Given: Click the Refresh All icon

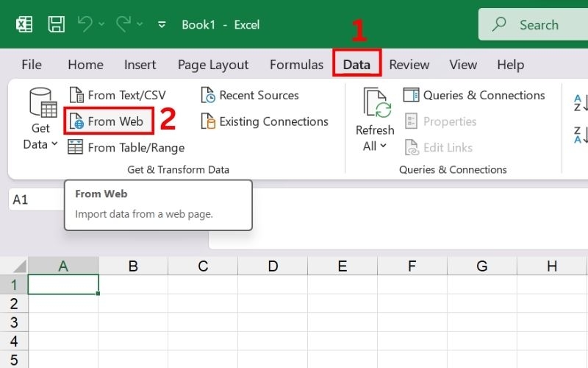Looking at the screenshot, I should click(377, 102).
